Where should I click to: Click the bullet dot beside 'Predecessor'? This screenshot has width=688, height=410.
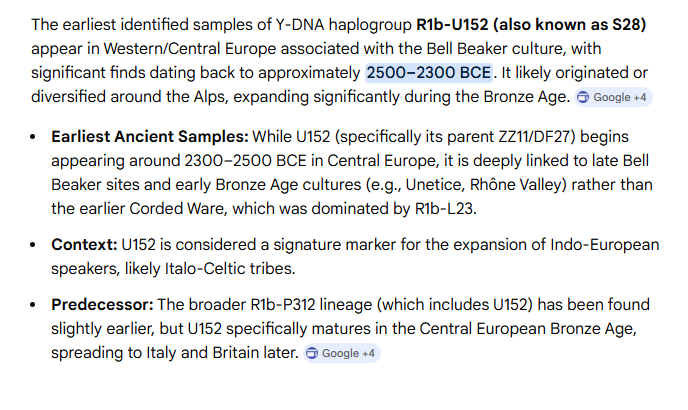coord(35,304)
